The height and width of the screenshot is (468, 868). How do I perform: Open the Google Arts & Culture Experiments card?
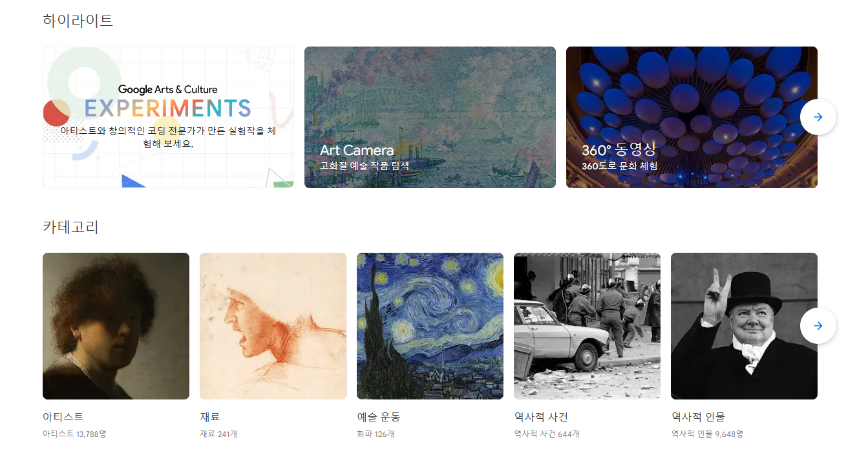tap(168, 117)
